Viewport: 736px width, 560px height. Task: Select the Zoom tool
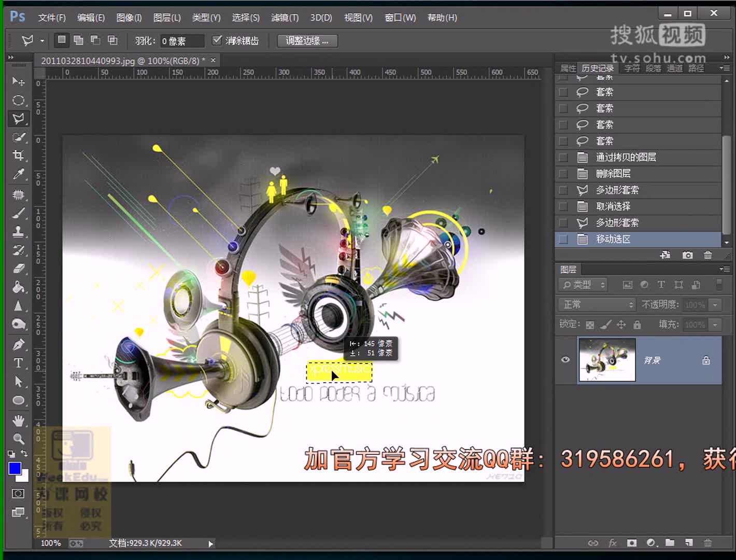tap(19, 439)
